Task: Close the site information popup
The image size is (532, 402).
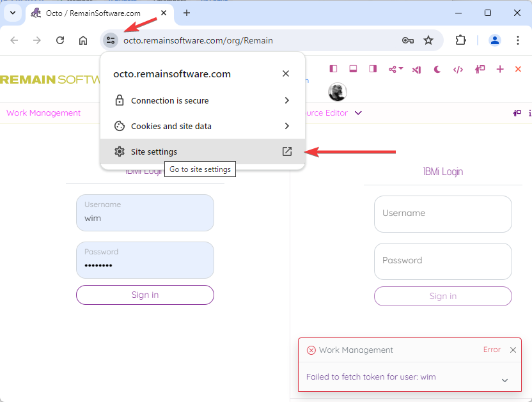Action: (286, 73)
